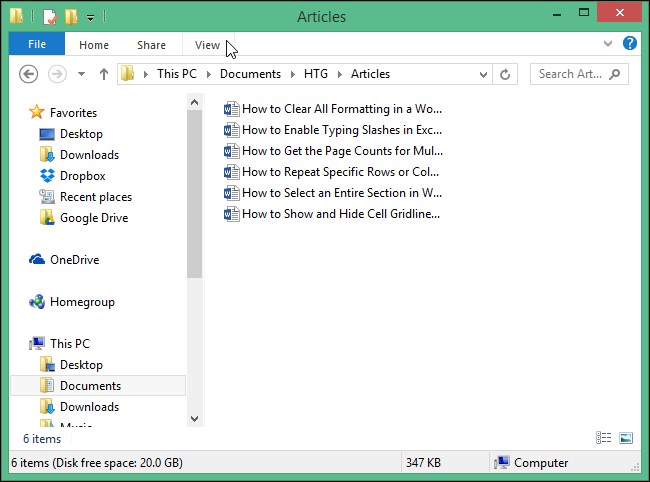The height and width of the screenshot is (482, 650).
Task: Open the Dropbox favorite
Action: pyautogui.click(x=82, y=176)
